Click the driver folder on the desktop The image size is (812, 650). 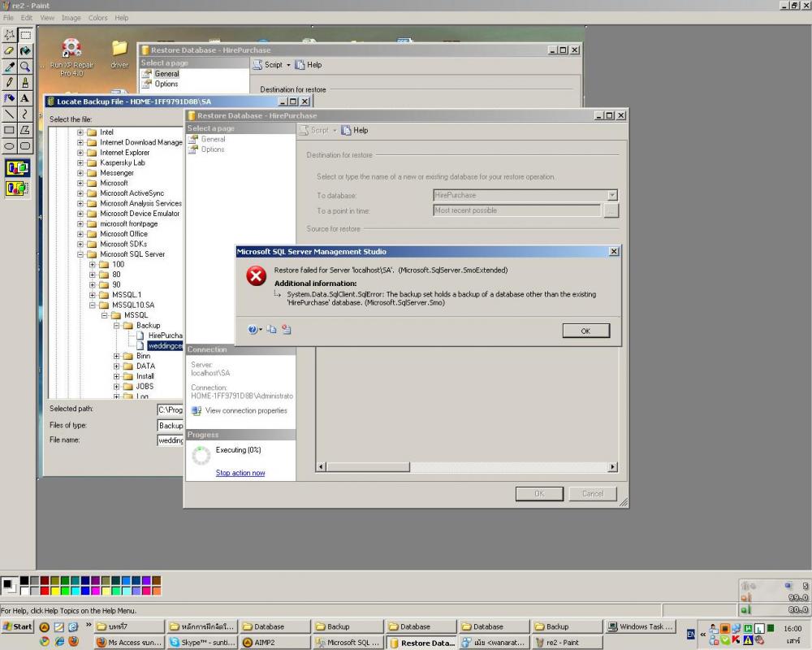point(119,54)
